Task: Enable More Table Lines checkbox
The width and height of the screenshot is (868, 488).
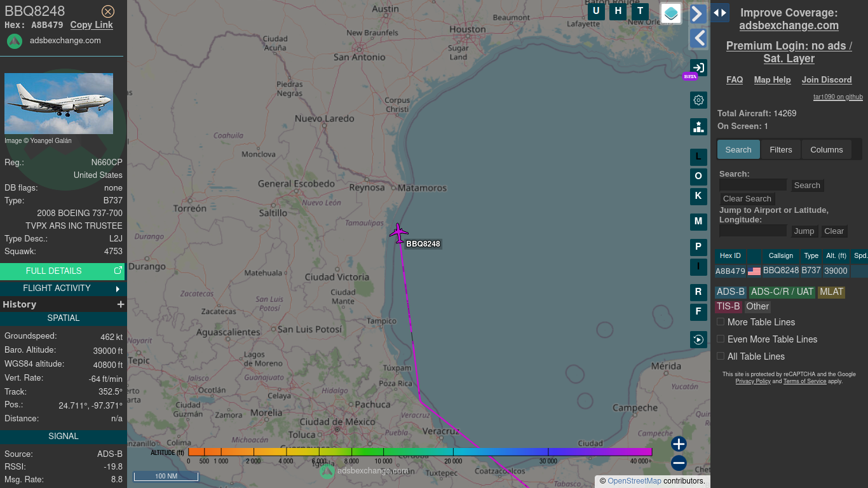Action: coord(721,322)
